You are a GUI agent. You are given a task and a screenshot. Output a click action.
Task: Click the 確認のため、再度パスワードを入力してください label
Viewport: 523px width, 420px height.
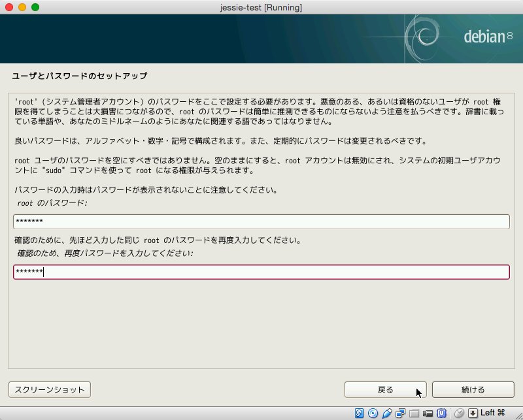click(105, 253)
